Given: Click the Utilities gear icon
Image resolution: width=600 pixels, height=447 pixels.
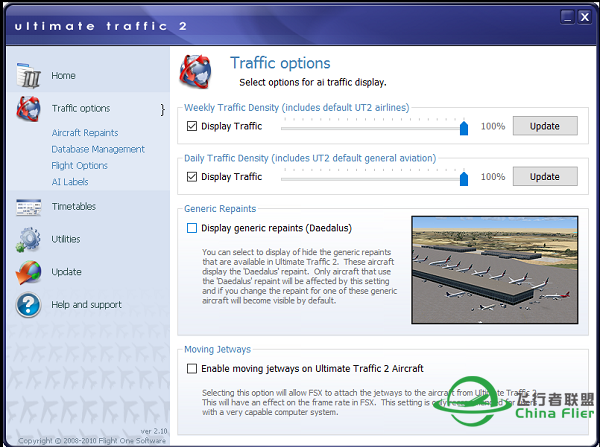Looking at the screenshot, I should 28,240.
